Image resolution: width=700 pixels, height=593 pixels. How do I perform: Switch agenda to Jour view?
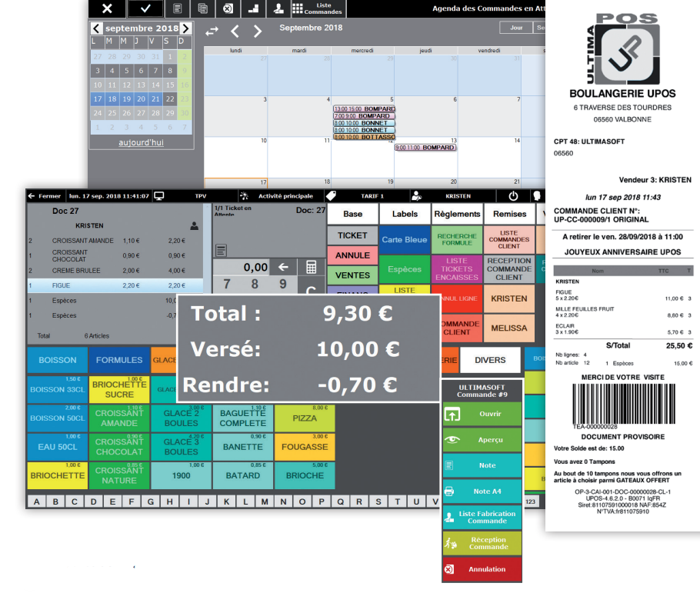pos(516,28)
